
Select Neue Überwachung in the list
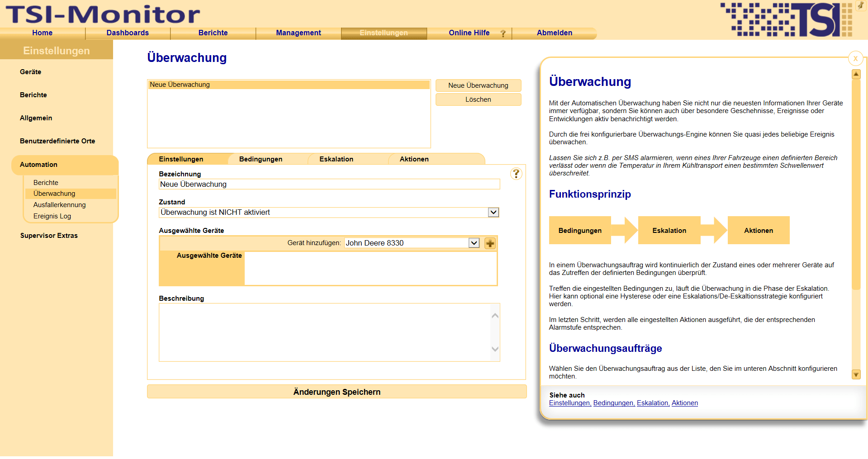(x=289, y=85)
